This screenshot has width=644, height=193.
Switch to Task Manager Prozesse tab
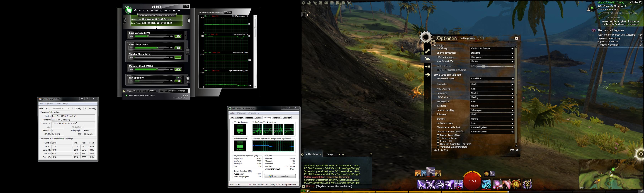point(249,118)
